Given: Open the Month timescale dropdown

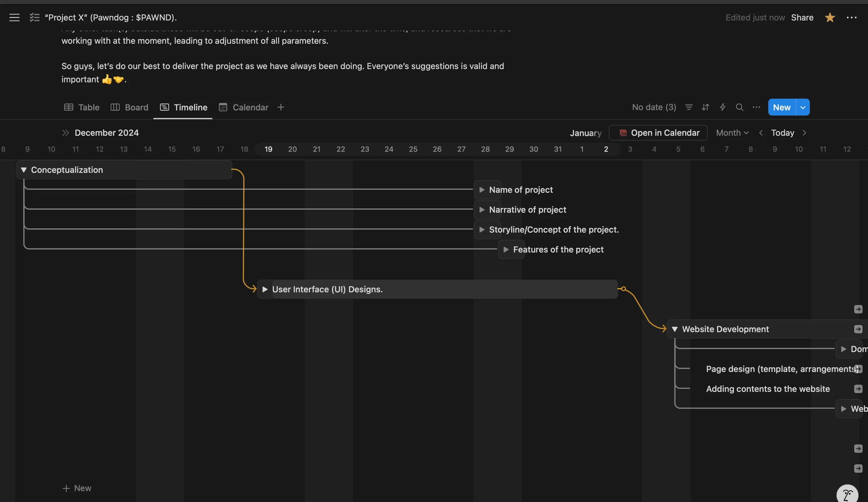Looking at the screenshot, I should coord(732,133).
